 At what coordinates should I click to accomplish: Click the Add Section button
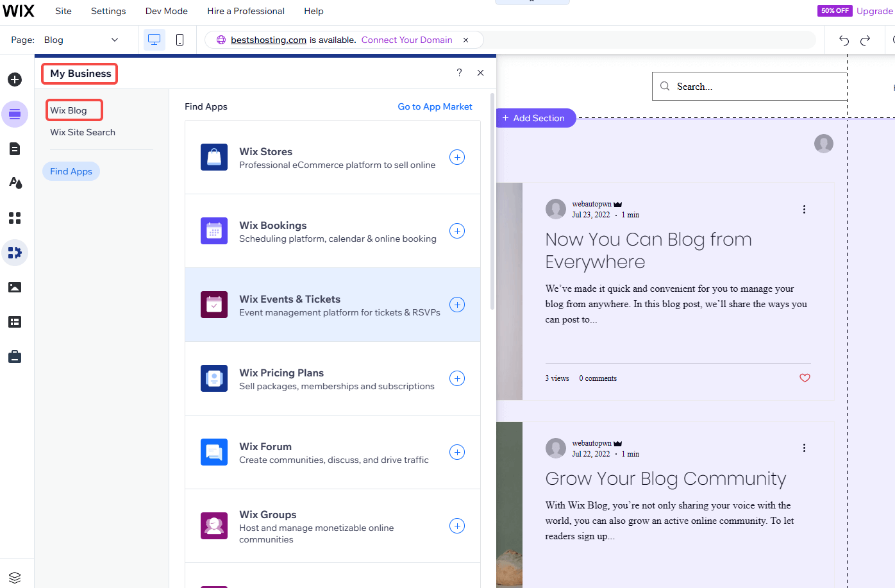pyautogui.click(x=535, y=118)
